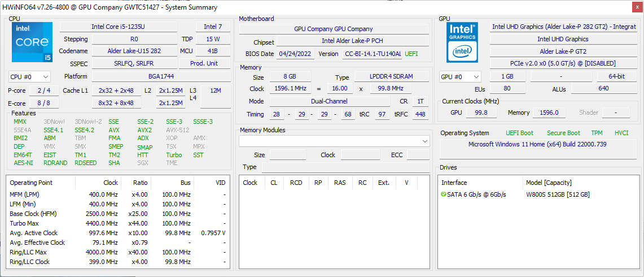The image size is (644, 277).
Task: Click the E-core 8 / 8 value
Action: tap(44, 103)
